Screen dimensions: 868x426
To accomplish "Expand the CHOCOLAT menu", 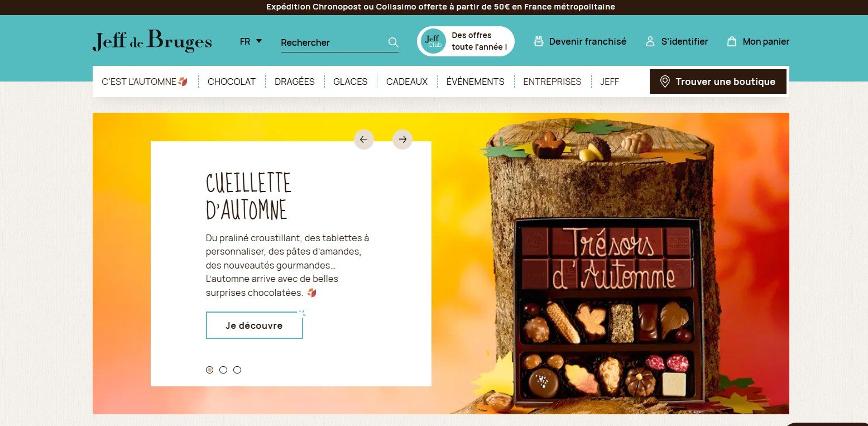I will tap(232, 82).
